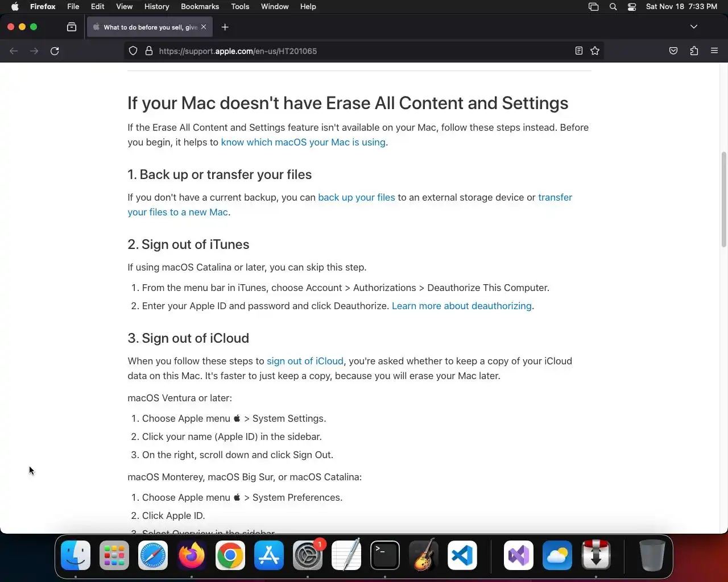The height and width of the screenshot is (582, 728).
Task: Open Visual Studio Code from the Dock
Action: (x=462, y=555)
